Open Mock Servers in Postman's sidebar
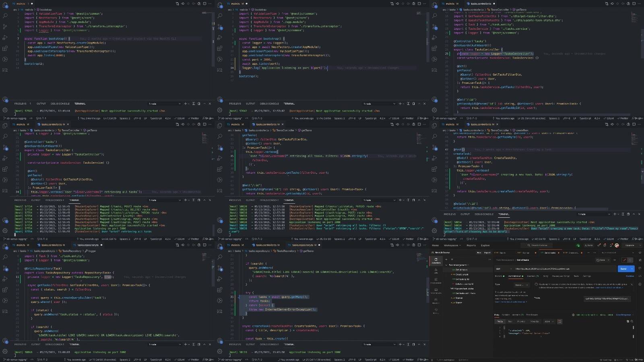Image resolution: width=644 pixels, height=362 pixels. coord(436,291)
